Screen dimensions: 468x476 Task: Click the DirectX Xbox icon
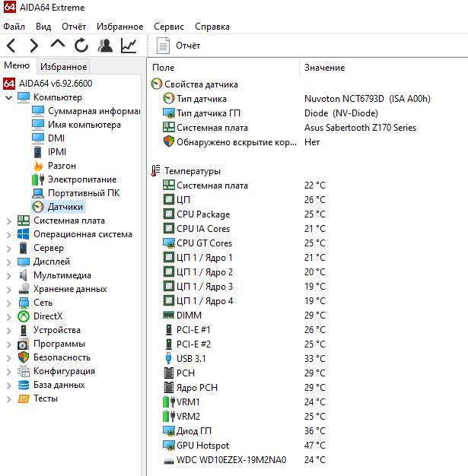pos(24,316)
